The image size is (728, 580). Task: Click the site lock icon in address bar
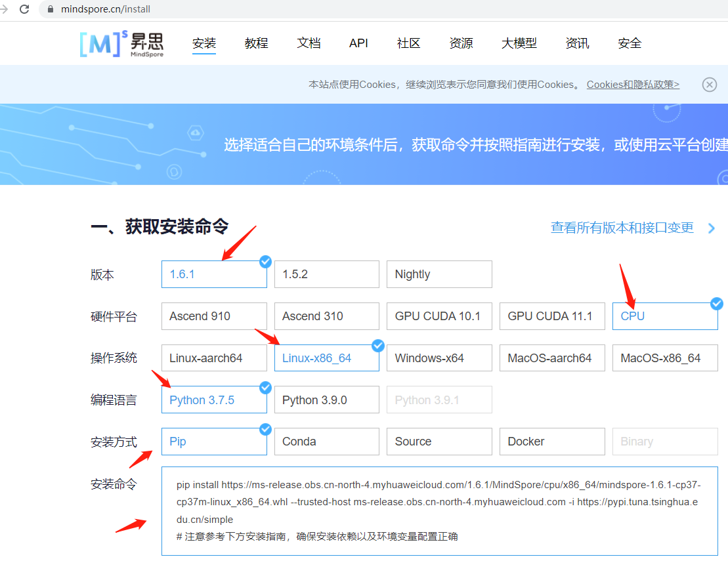tap(50, 9)
